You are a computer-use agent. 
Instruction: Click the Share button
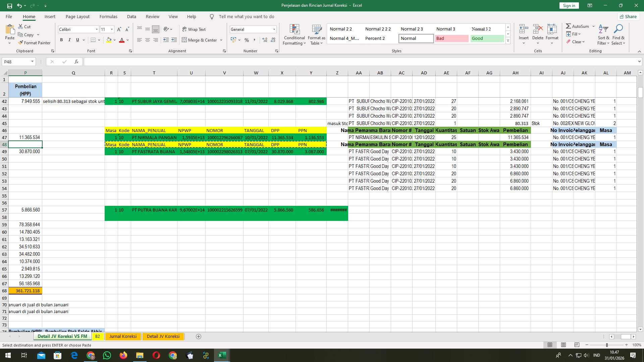(628, 16)
